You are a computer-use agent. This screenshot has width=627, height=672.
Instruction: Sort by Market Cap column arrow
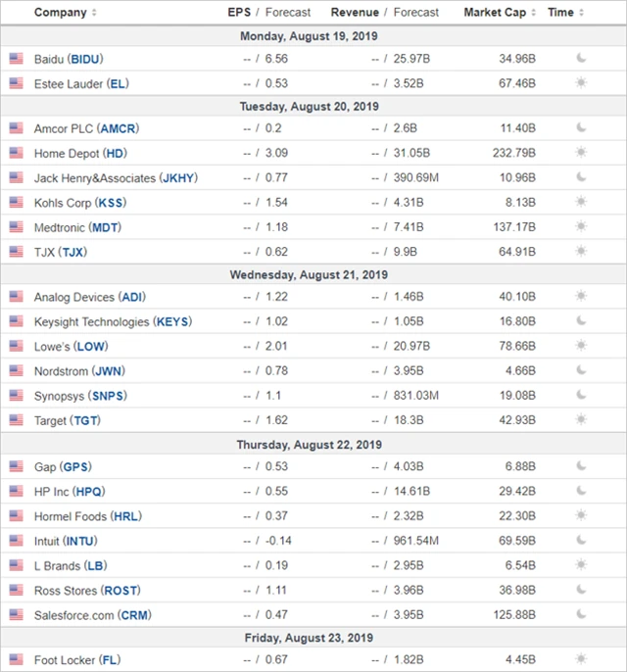point(534,13)
